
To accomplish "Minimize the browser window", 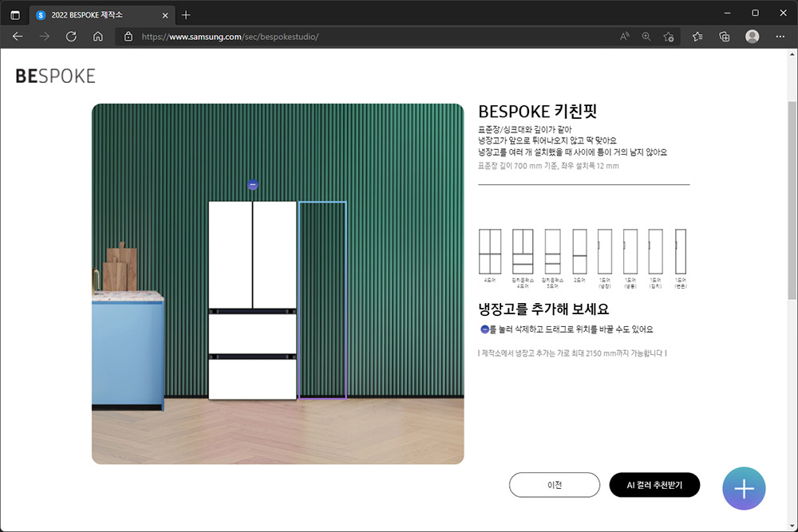I will pos(727,14).
